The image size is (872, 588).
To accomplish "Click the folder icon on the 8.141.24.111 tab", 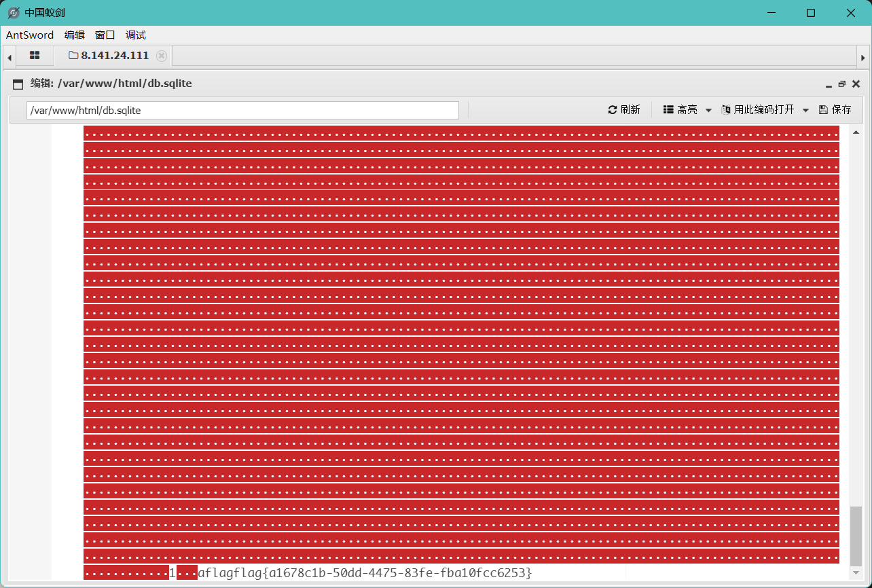I will 75,56.
